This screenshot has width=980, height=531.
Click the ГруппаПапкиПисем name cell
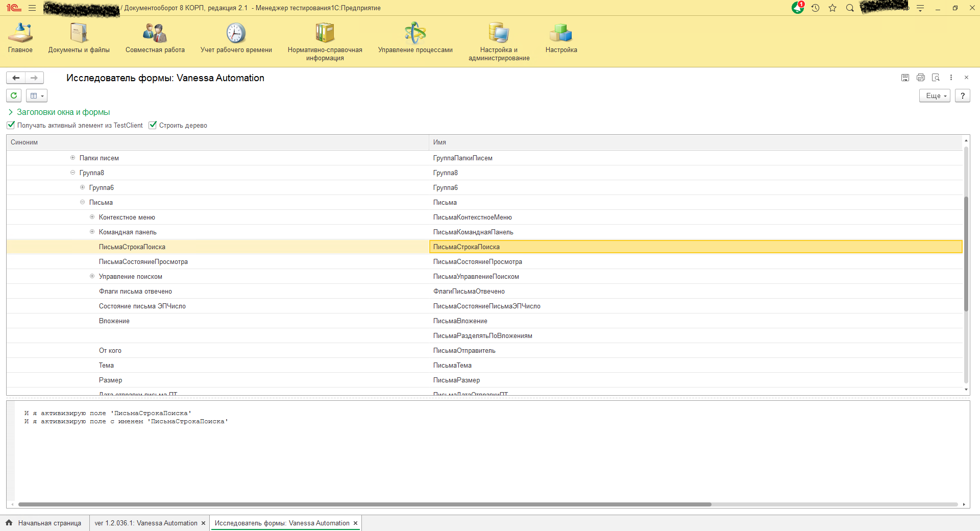coord(696,158)
